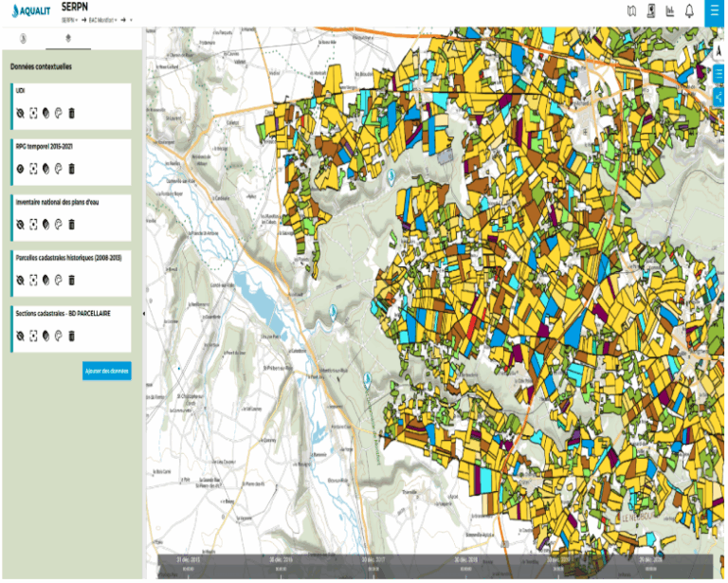This screenshot has height=583, width=728.
Task: Open style palette for RPG temporel 2015-2021
Action: pos(59,169)
